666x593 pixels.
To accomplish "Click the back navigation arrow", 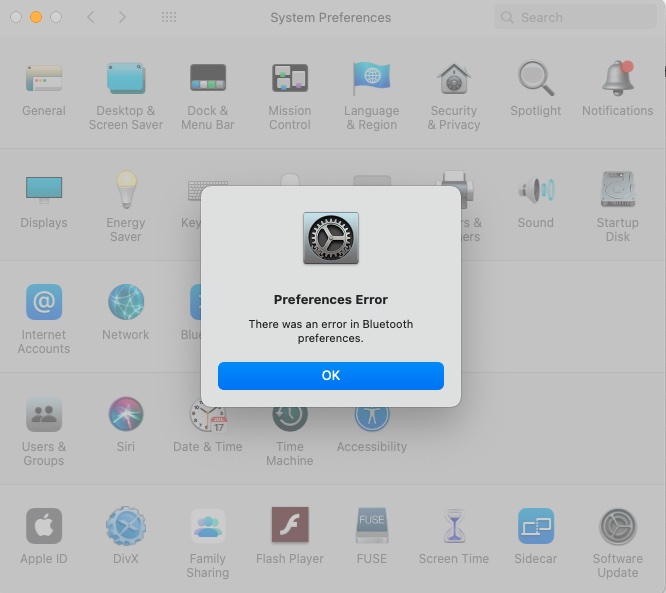I will tap(90, 17).
